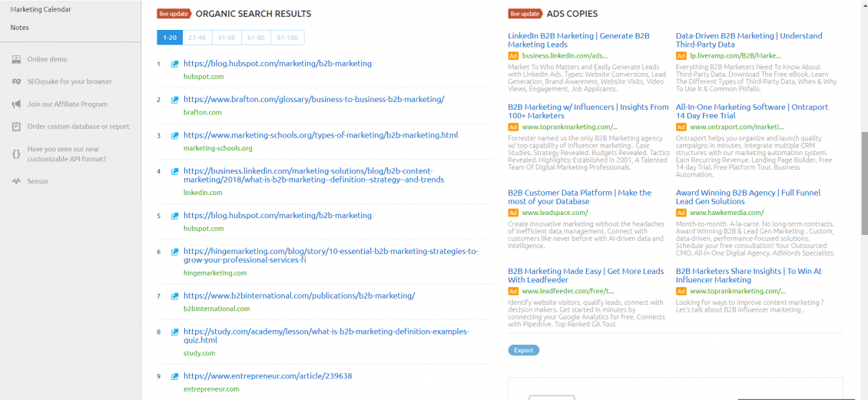Open LinkedIn B2B Marketing ad headline
The height and width of the screenshot is (400, 868).
point(578,40)
